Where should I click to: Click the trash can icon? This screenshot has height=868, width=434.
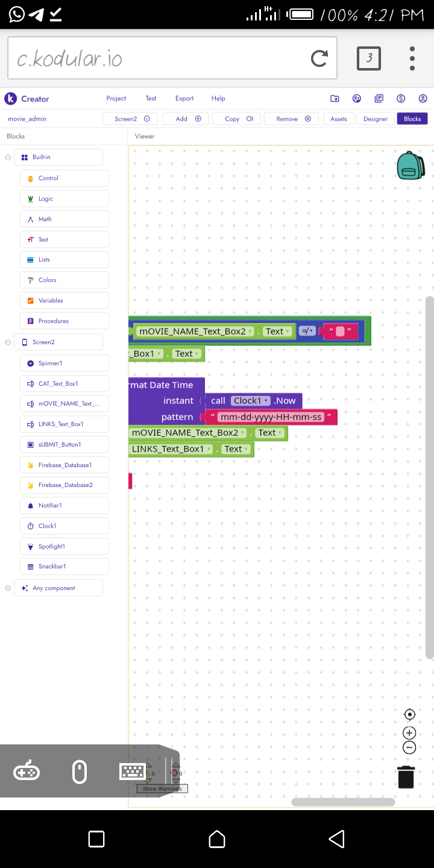[x=406, y=776]
